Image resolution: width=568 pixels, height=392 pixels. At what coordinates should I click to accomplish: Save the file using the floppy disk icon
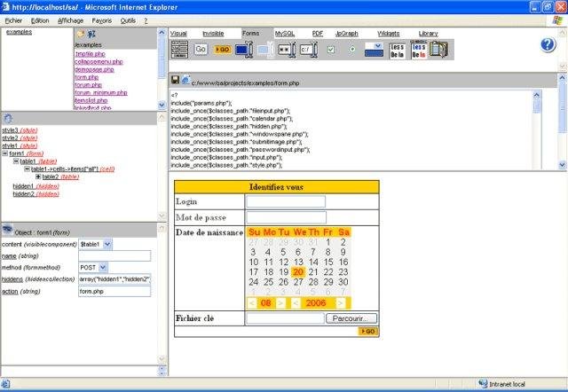pos(176,80)
